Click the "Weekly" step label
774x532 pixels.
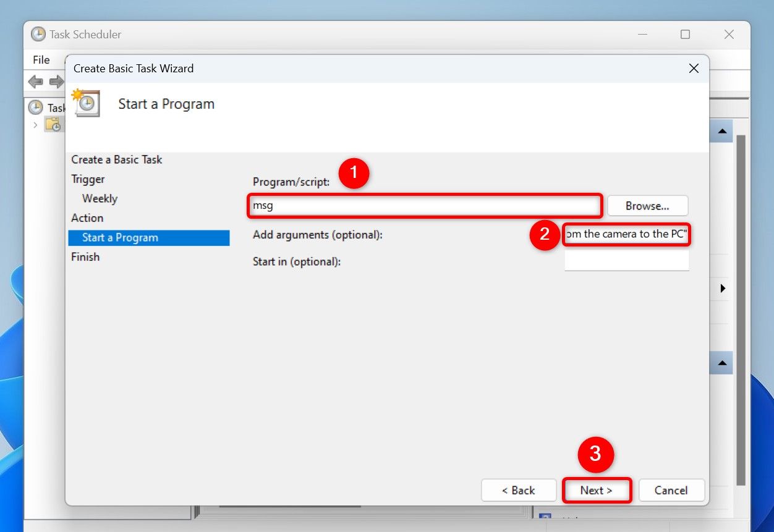point(100,198)
